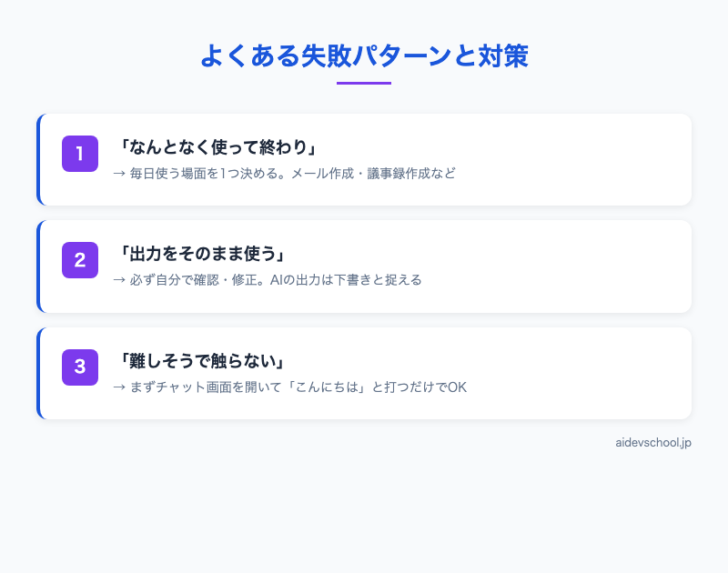
Task: Click the purple number 1 badge
Action: coord(80,154)
